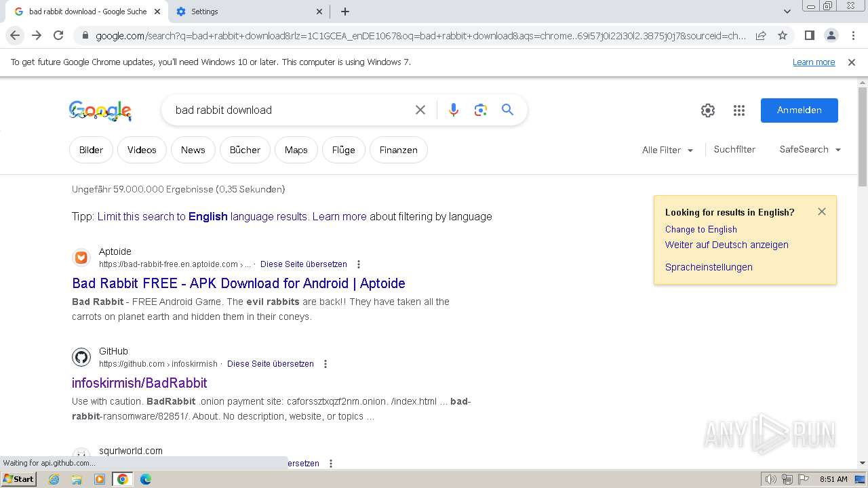
Task: Click Weiter auf Deutsch anzeigen
Action: [x=726, y=245]
